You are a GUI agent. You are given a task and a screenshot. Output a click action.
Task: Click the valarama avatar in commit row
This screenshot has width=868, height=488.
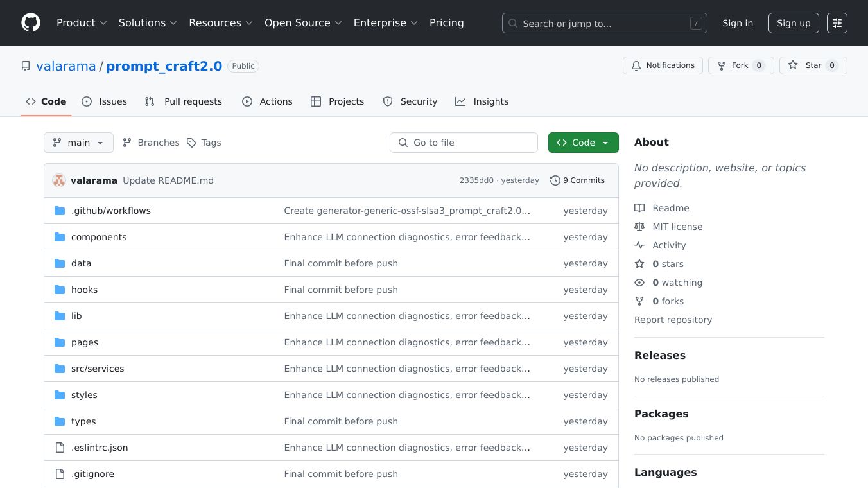(x=59, y=180)
